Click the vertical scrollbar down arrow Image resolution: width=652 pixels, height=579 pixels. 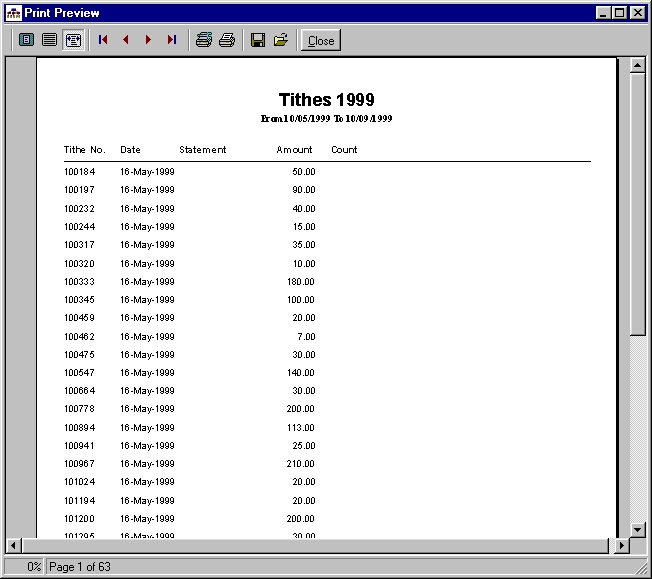[x=637, y=530]
